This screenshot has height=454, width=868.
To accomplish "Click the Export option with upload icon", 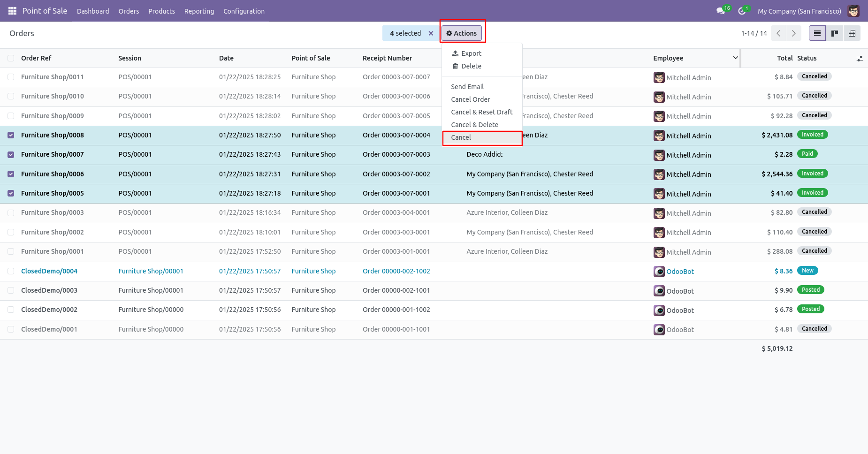I will click(x=482, y=53).
